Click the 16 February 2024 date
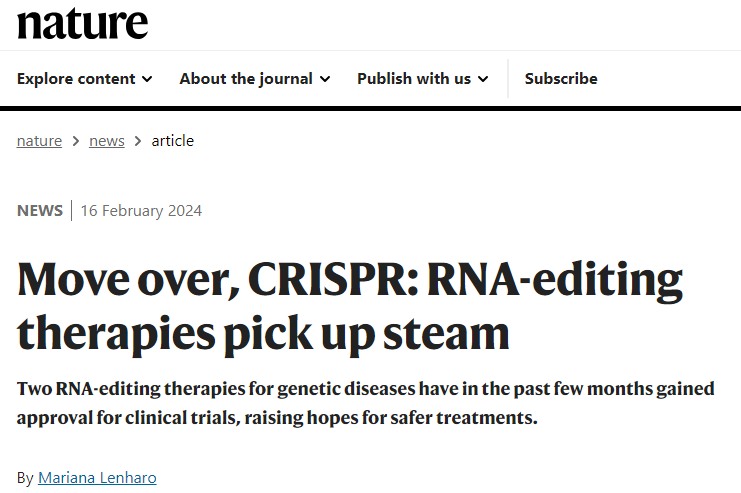Viewport: 741px width, 493px height. pos(141,210)
